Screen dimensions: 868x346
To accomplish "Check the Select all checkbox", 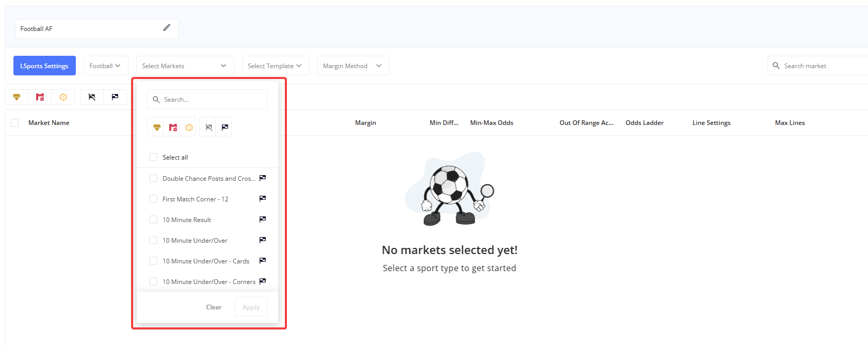I will click(x=153, y=157).
